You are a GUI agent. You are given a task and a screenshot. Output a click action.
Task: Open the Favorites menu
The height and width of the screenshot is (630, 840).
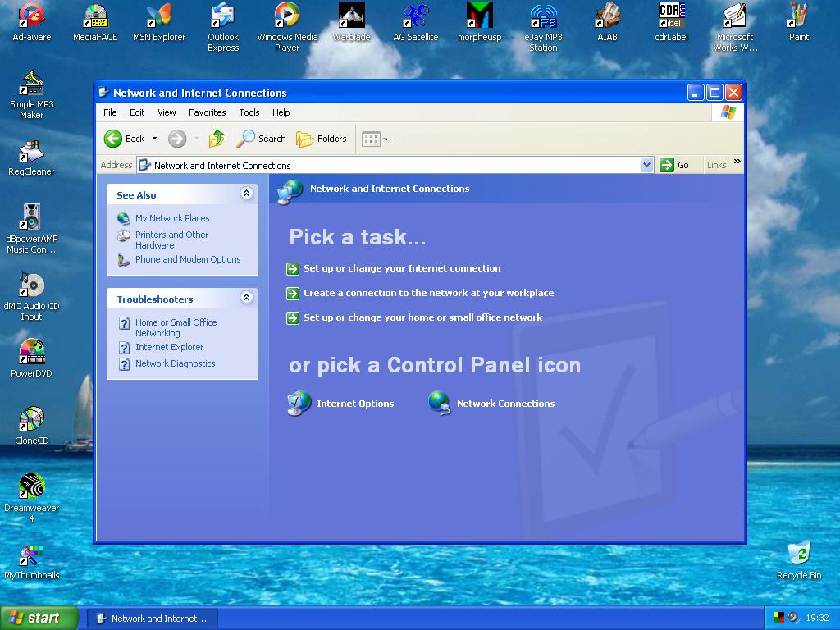click(207, 112)
